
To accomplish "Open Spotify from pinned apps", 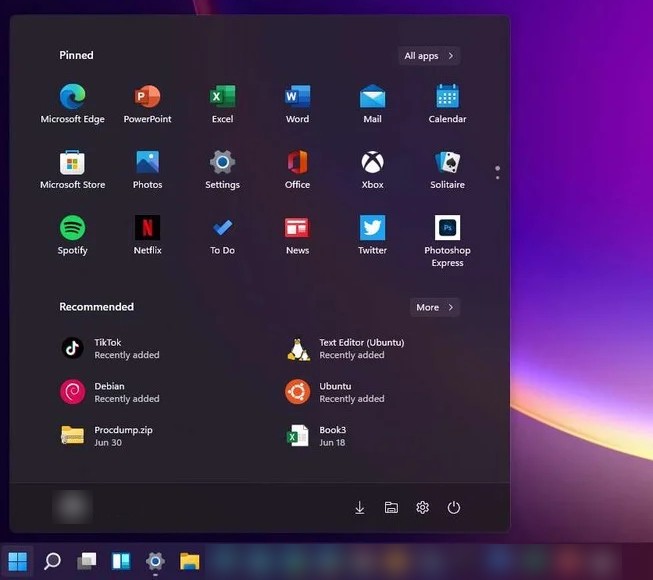I will [x=72, y=235].
